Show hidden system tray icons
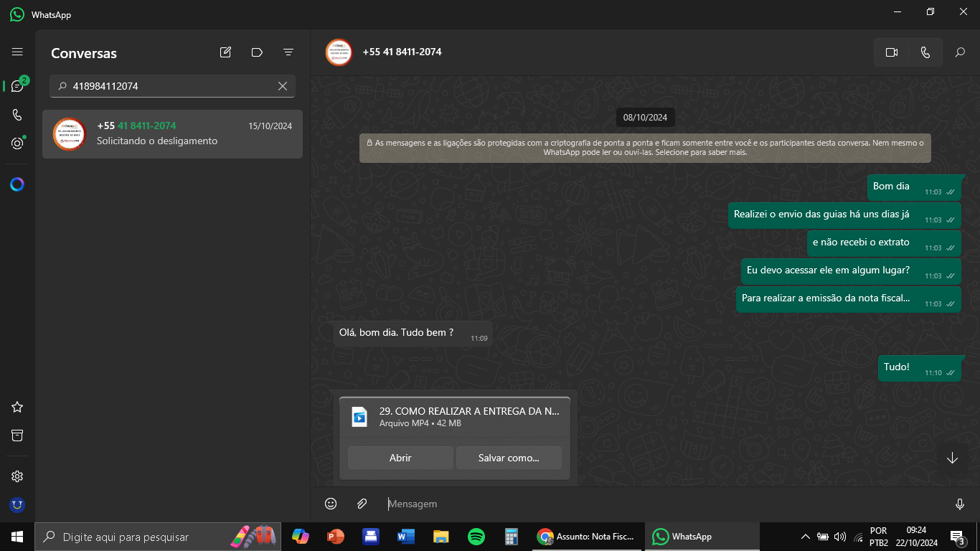This screenshot has height=551, width=980. click(x=805, y=537)
